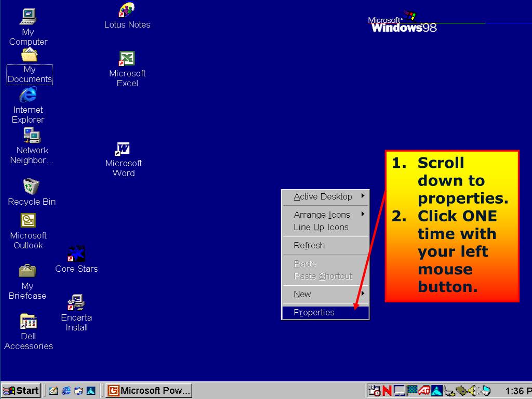Image resolution: width=532 pixels, height=399 pixels.
Task: Click the Internet Explorer desktop icon
Action: coord(28,105)
